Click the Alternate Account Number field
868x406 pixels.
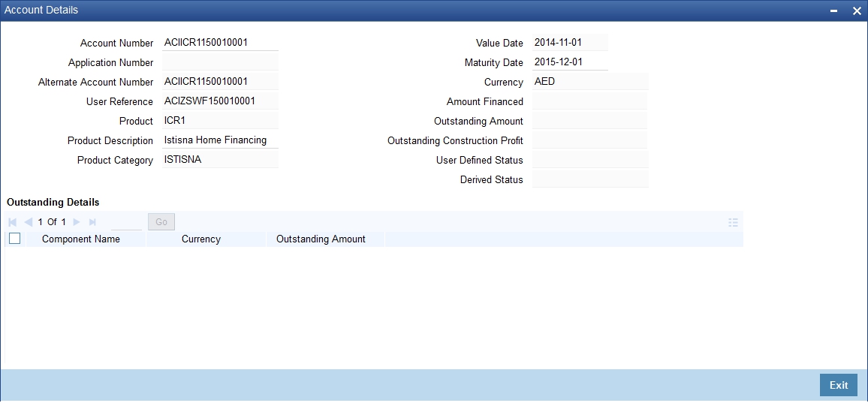tap(220, 82)
